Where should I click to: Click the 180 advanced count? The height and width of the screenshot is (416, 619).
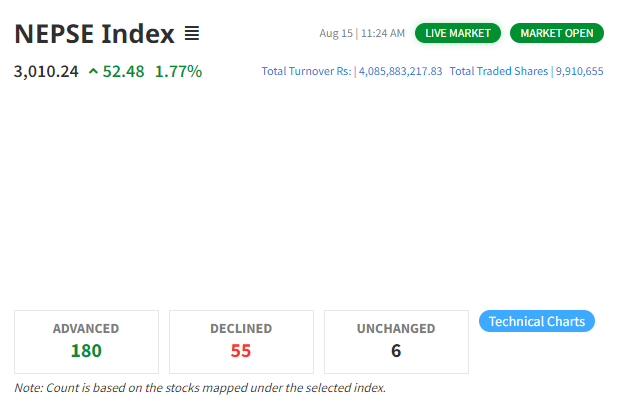(x=86, y=351)
